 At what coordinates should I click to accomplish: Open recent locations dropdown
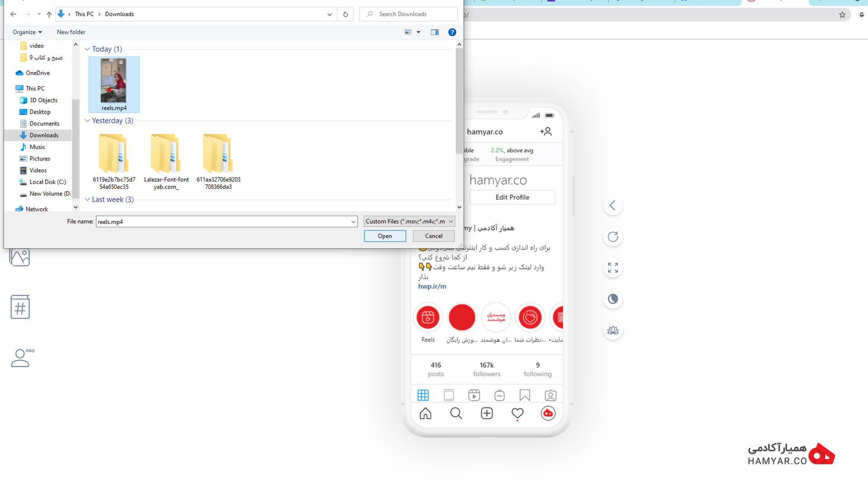click(x=39, y=14)
